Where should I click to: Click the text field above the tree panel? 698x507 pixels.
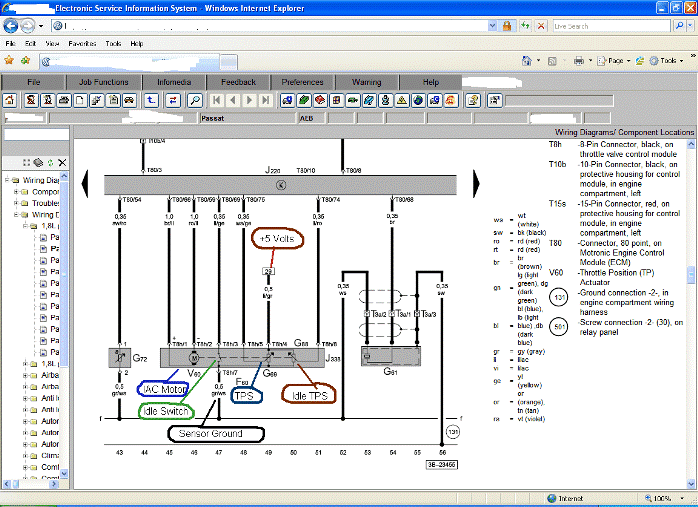tap(36, 135)
